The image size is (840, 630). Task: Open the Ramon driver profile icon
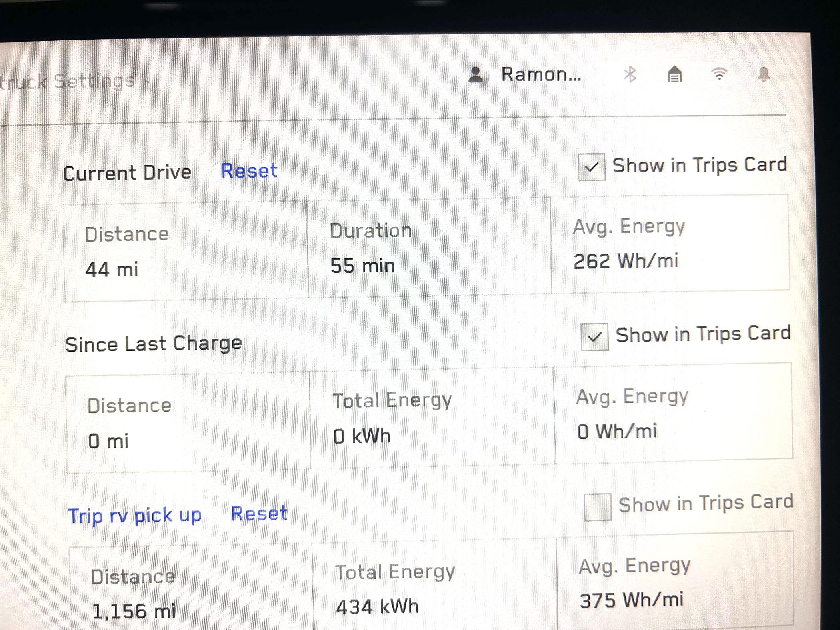tap(475, 75)
